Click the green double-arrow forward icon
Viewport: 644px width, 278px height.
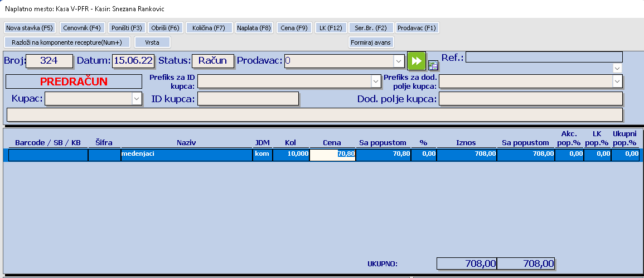point(416,60)
